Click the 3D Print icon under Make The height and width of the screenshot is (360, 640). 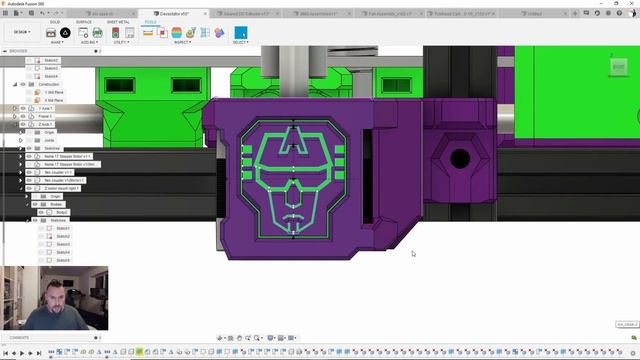pyautogui.click(x=51, y=33)
